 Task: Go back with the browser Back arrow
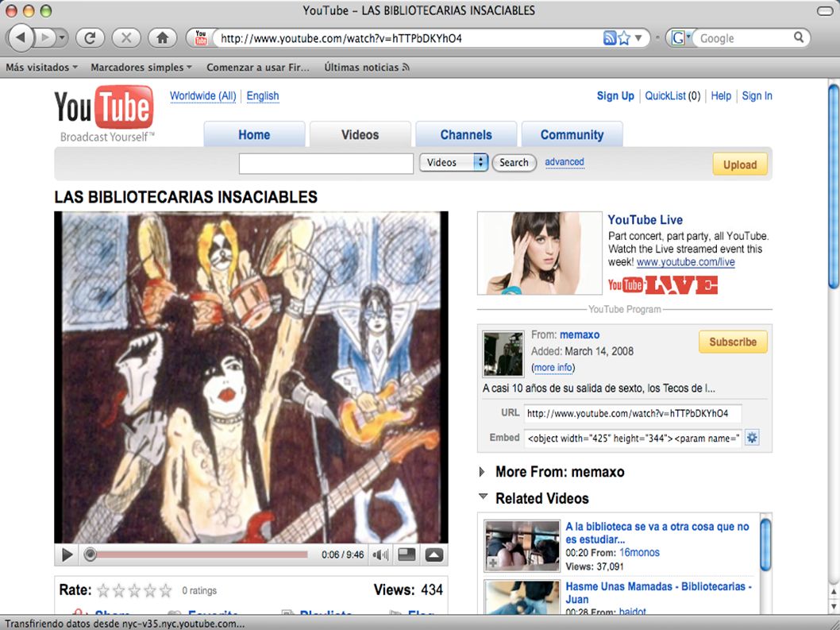pos(21,37)
